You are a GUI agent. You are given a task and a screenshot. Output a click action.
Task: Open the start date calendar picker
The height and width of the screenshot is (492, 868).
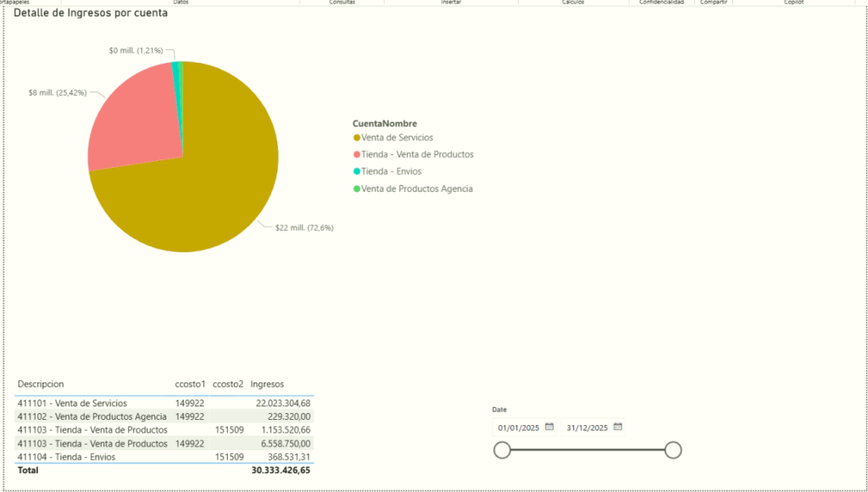(549, 427)
